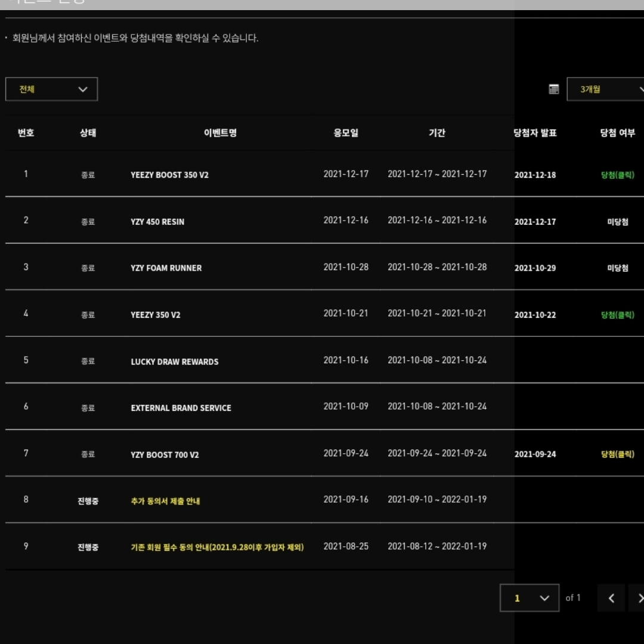Select announcement date 2021-10-22

click(535, 315)
